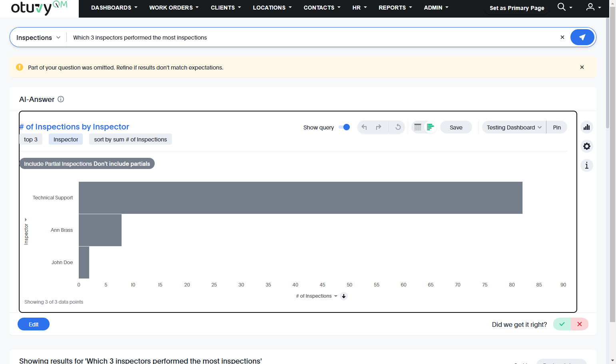This screenshot has height=364, width=616.
Task: Expand the Inspections data source dropdown
Action: pyautogui.click(x=38, y=38)
